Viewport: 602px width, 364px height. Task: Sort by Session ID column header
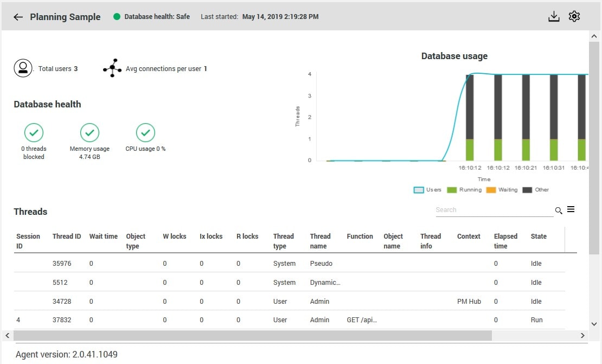(28, 241)
